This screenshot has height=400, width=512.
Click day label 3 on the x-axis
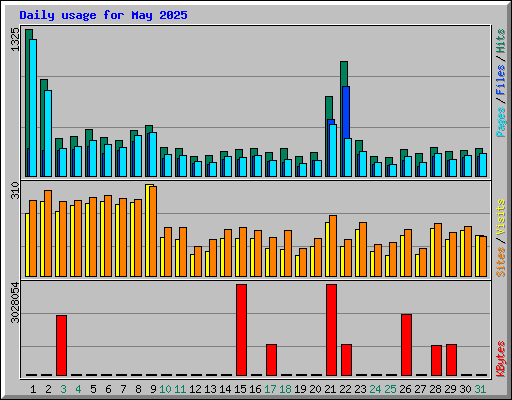click(63, 389)
